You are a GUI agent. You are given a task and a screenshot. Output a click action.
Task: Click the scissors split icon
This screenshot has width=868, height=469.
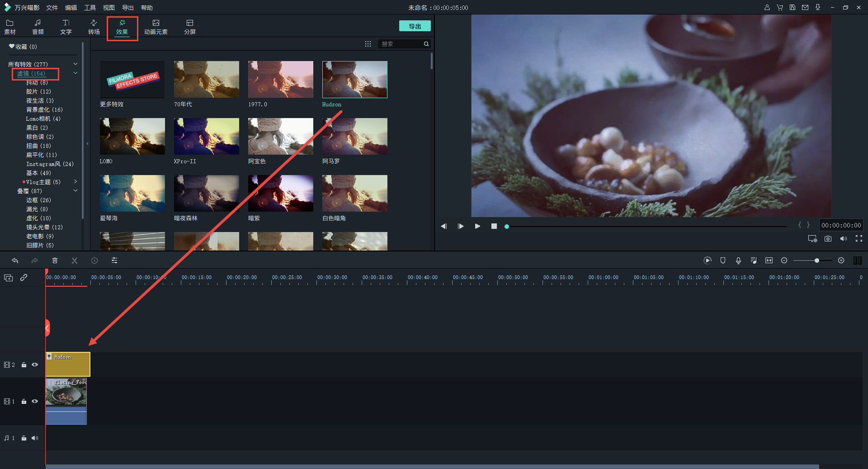click(x=75, y=261)
